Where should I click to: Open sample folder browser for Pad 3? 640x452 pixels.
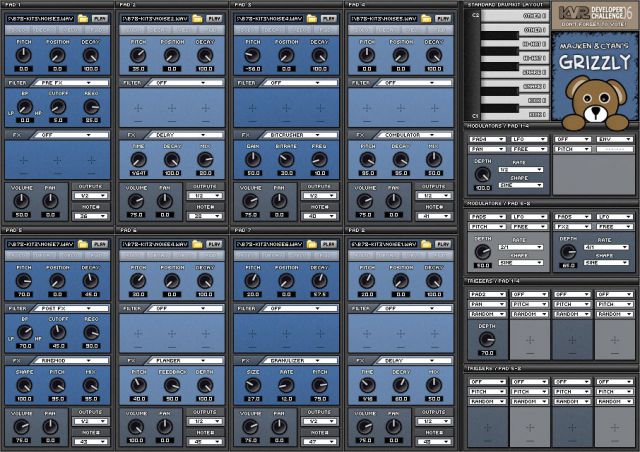point(312,18)
